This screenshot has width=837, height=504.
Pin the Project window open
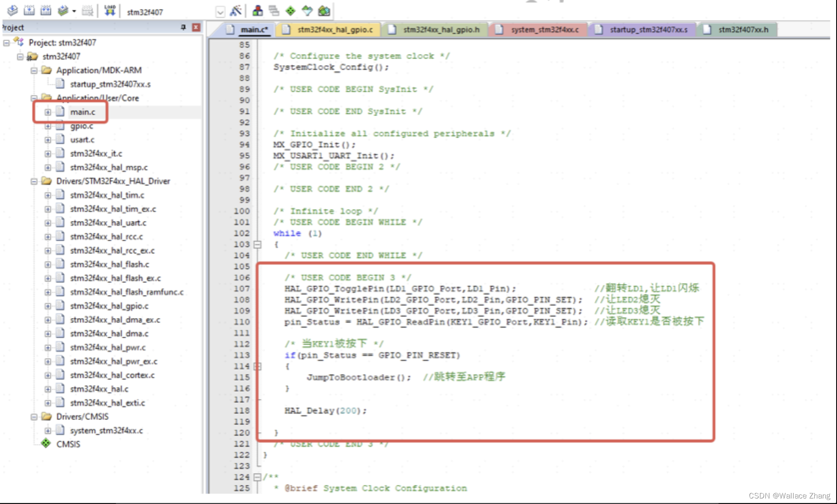(x=183, y=27)
